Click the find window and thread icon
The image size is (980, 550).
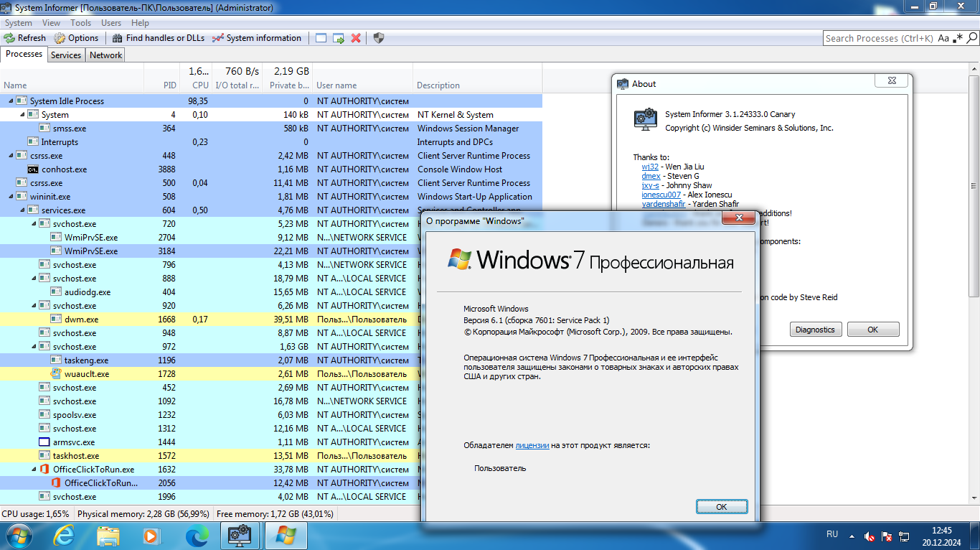[x=339, y=38]
